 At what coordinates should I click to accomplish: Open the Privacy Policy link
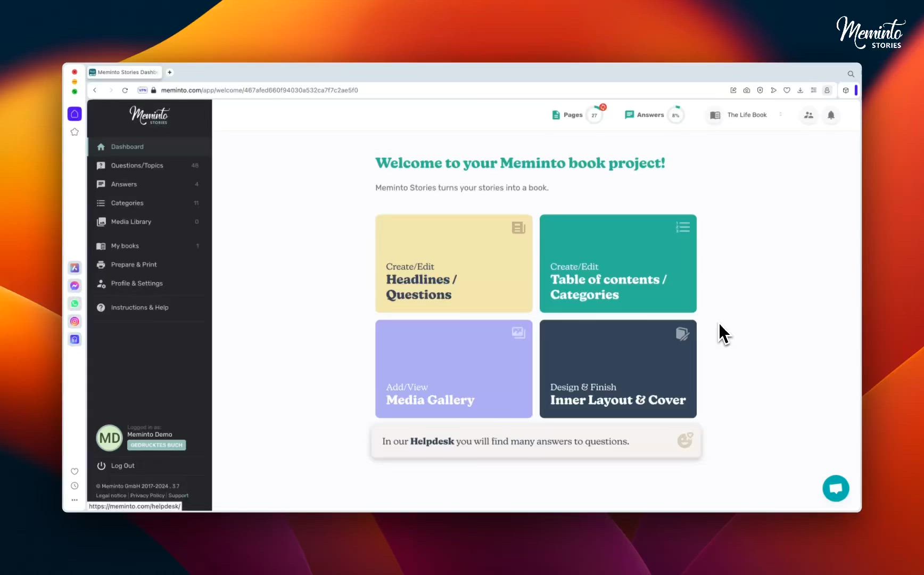coord(147,496)
